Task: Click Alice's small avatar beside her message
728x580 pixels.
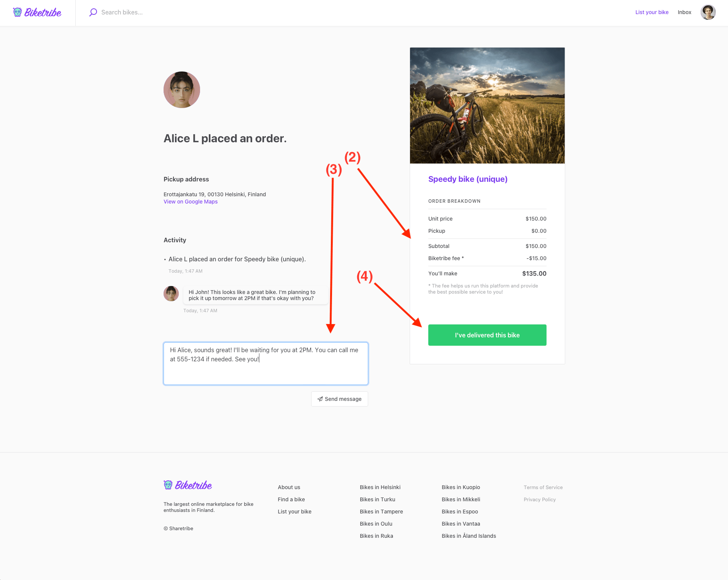Action: [171, 294]
